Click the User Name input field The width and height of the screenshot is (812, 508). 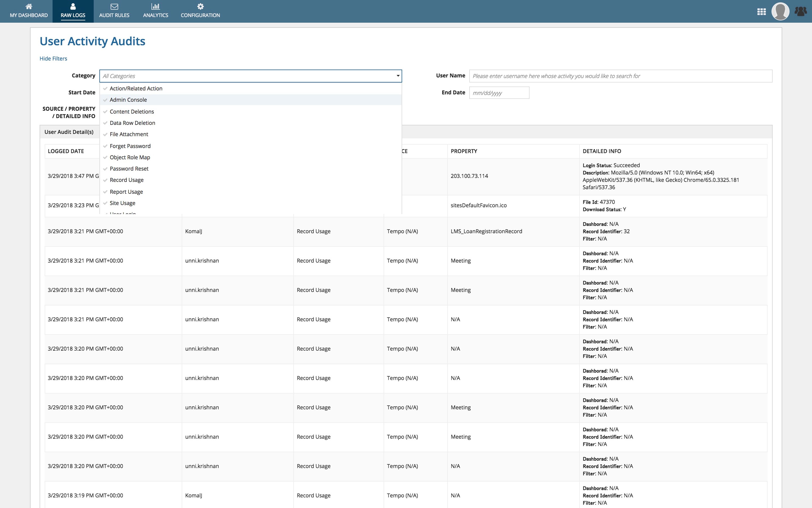point(620,76)
